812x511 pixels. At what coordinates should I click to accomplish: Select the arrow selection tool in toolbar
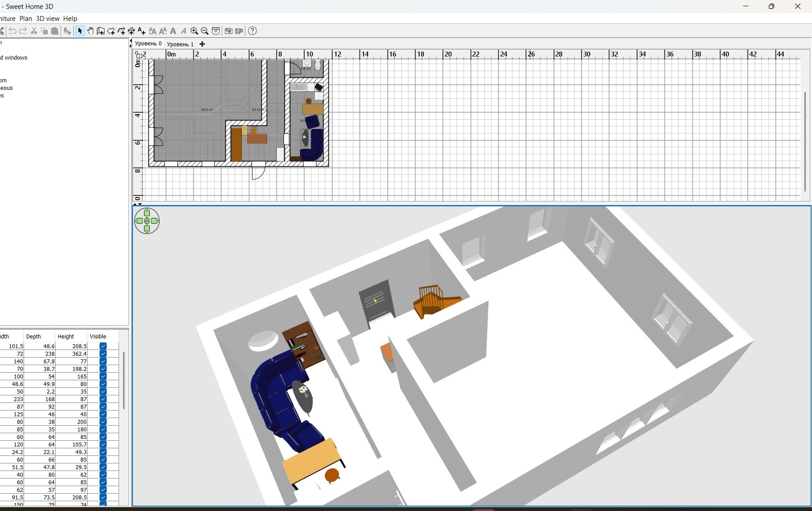tap(80, 31)
